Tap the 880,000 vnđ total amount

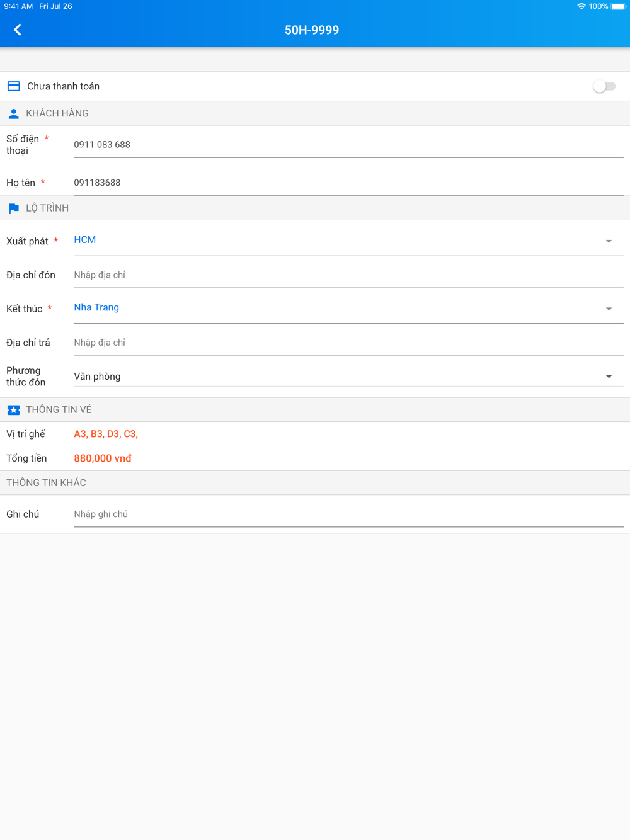[103, 458]
